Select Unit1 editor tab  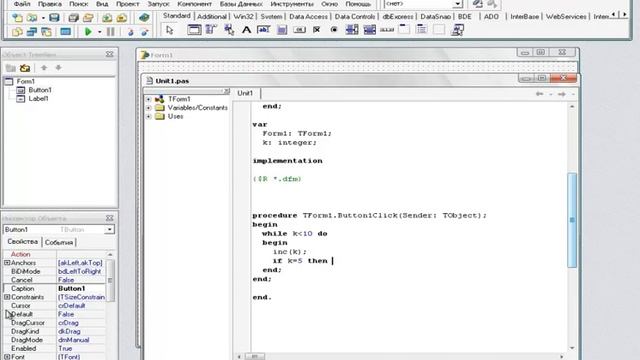tap(245, 93)
